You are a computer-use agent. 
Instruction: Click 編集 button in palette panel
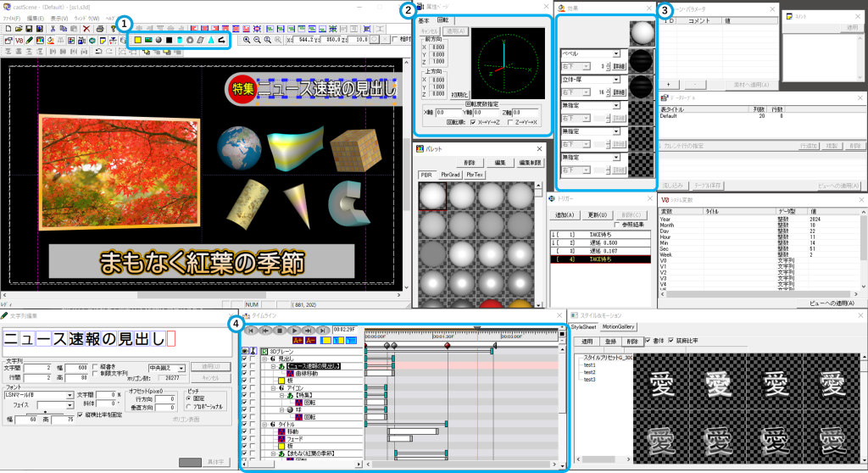pyautogui.click(x=500, y=162)
